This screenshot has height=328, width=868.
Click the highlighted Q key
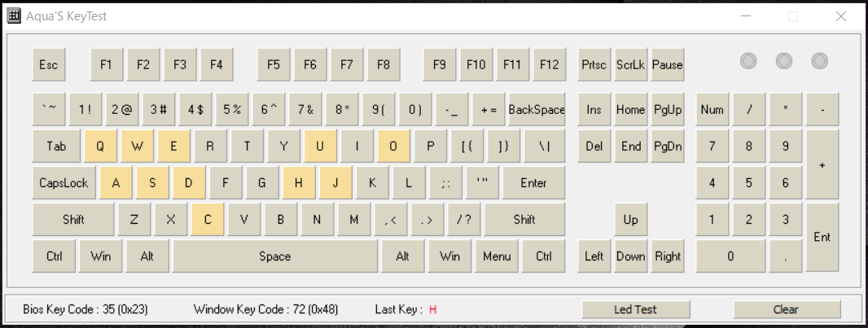tap(100, 146)
